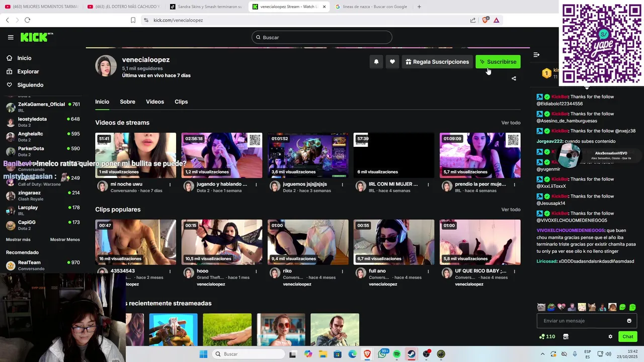The image size is (644, 362).
Task: Click the green Chat send button
Action: (x=628, y=337)
